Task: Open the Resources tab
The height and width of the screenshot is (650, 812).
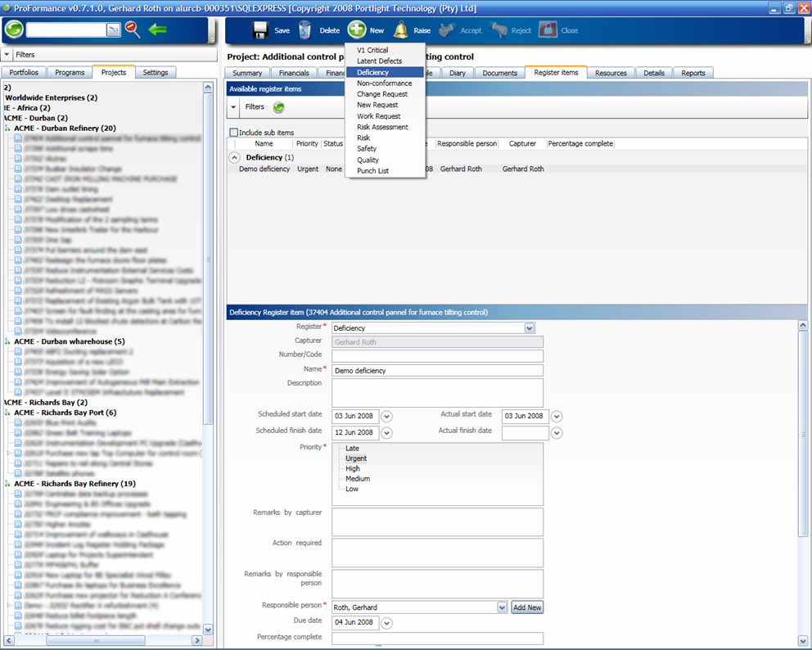Action: click(x=611, y=73)
